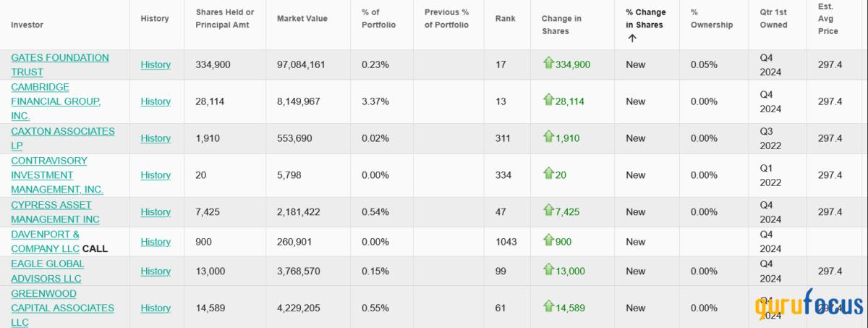Click green up arrow beside 28,114 change

pos(548,100)
